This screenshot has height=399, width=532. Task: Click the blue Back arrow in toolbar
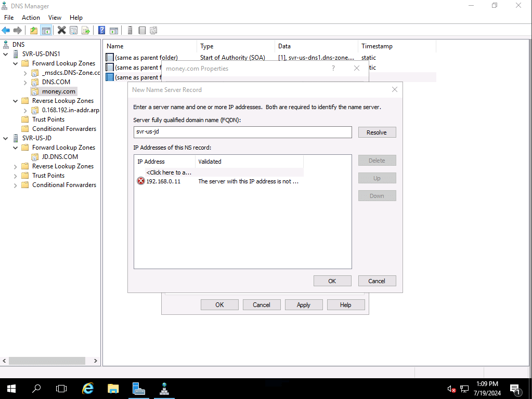[x=6, y=30]
